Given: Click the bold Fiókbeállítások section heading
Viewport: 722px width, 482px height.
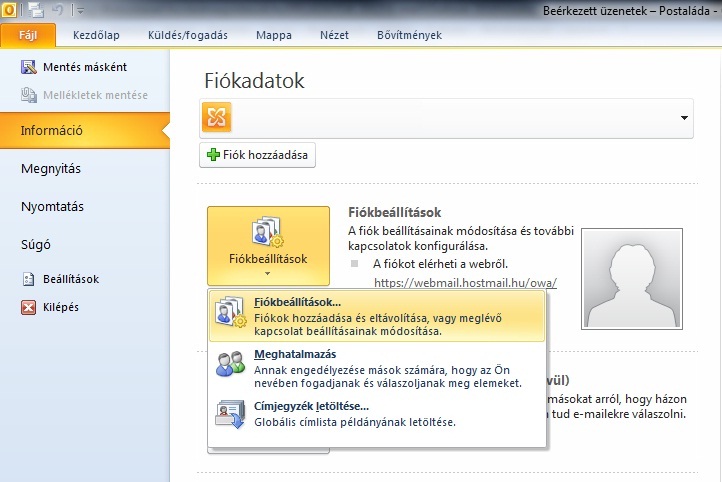Looking at the screenshot, I should (395, 212).
